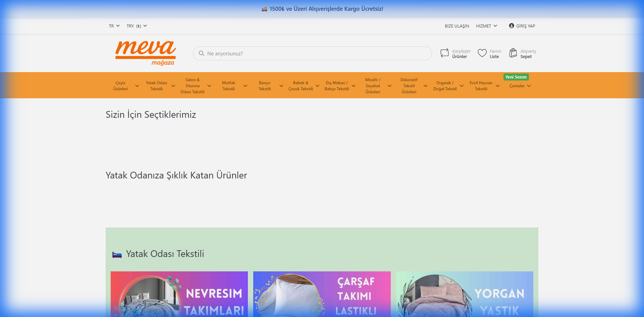Click the search magnifier icon
Image resolution: width=644 pixels, height=317 pixels.
pos(201,53)
